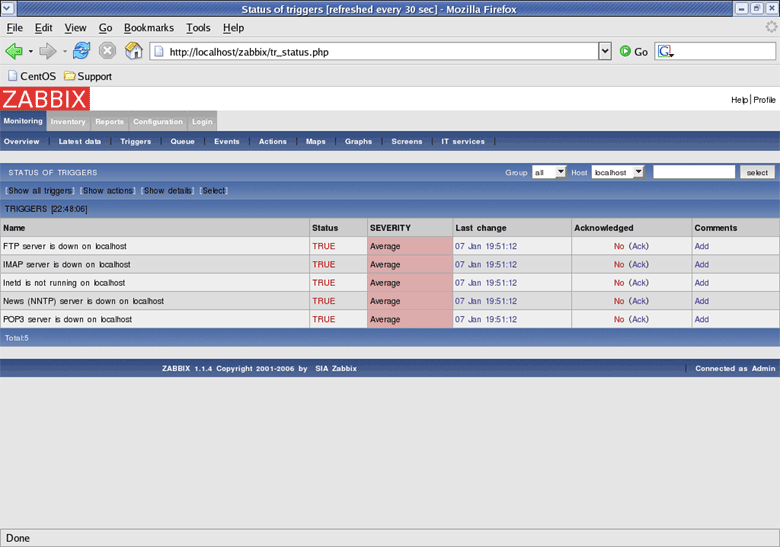
Task: Expand the Host localhost dropdown
Action: point(618,173)
